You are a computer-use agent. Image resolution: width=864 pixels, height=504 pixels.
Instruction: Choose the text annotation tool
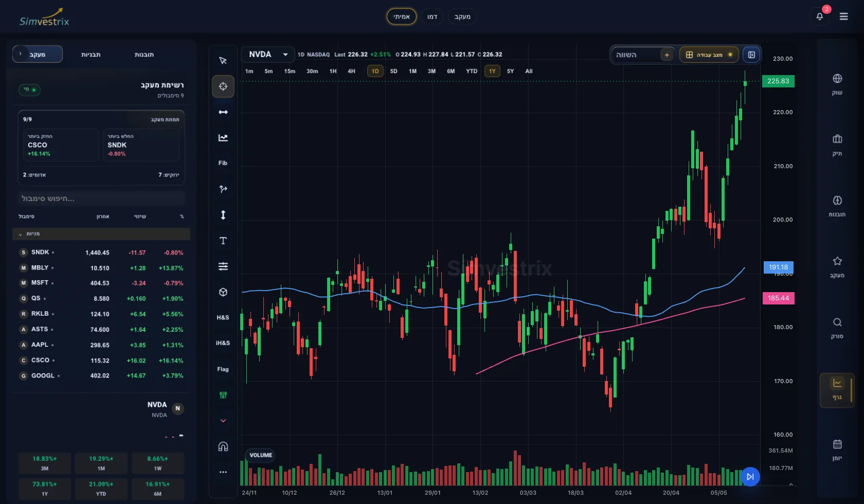pos(223,241)
